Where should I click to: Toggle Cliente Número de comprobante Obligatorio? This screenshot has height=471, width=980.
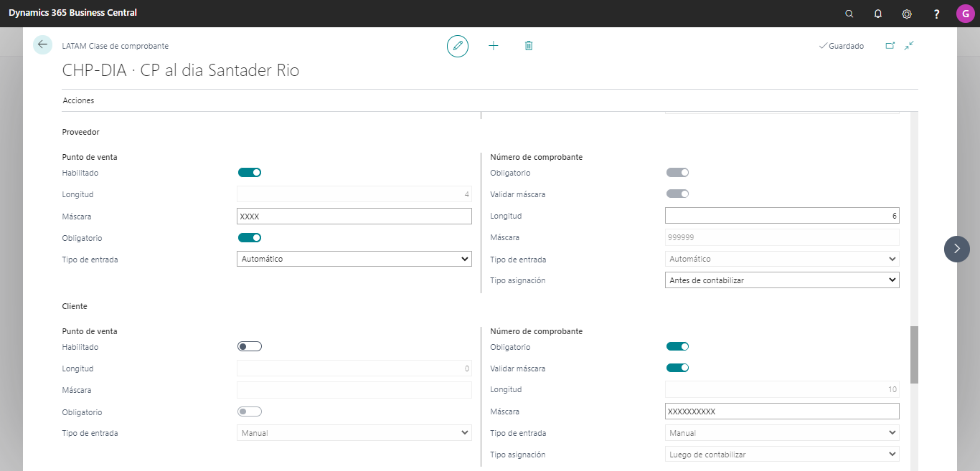(x=677, y=347)
